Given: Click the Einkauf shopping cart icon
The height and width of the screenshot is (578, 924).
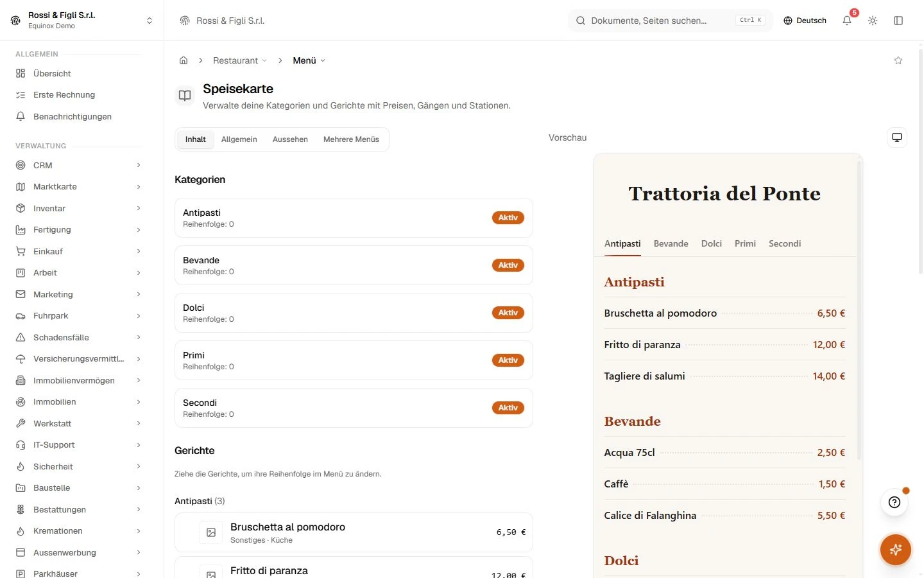Looking at the screenshot, I should (21, 251).
